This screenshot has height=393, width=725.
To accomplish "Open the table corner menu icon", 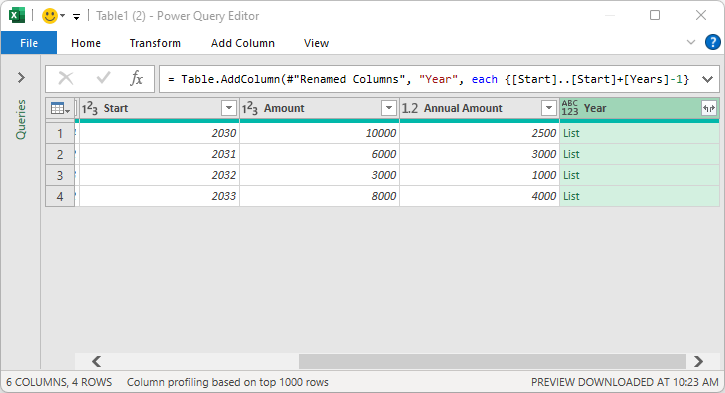I will coord(60,109).
